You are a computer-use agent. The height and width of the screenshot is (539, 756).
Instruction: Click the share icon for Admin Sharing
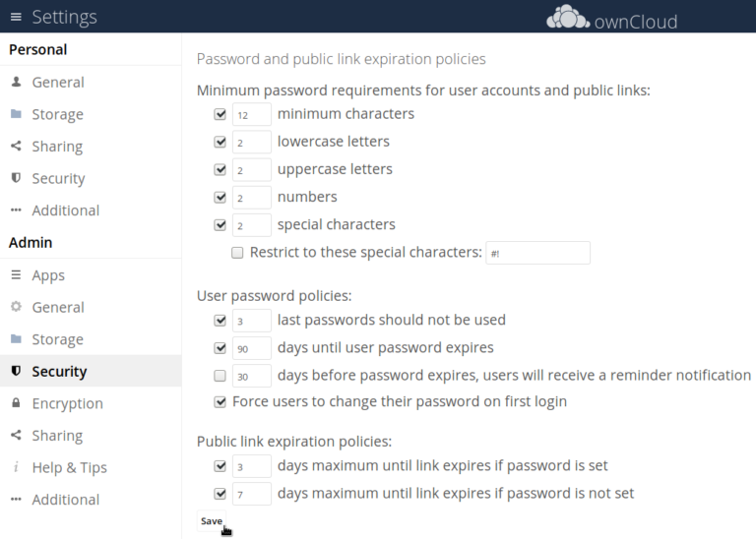[16, 435]
